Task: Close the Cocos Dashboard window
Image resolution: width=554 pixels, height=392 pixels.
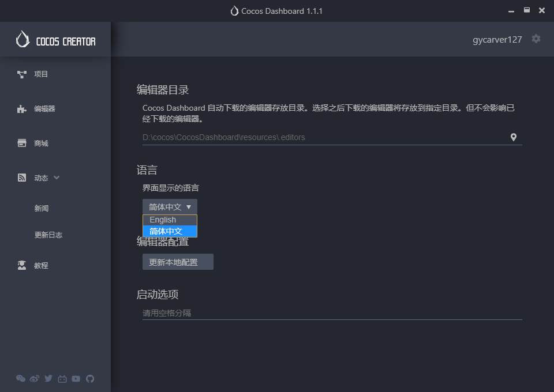Action: (542, 10)
